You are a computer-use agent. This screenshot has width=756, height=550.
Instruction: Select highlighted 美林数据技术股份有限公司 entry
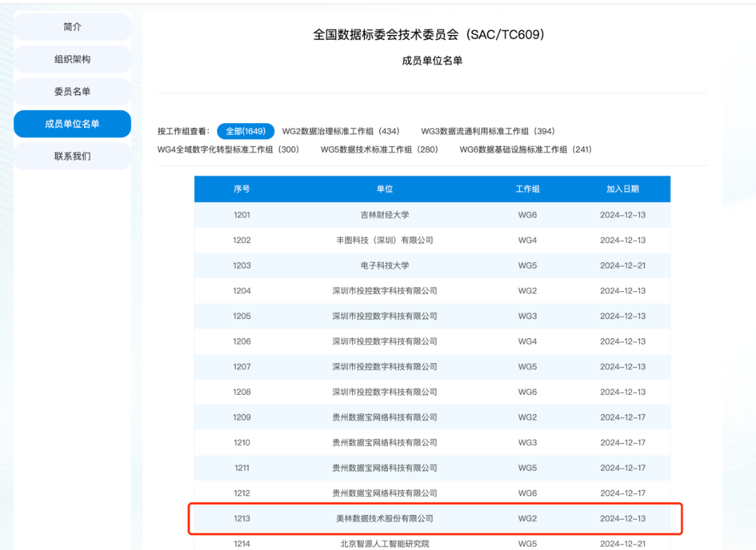pyautogui.click(x=384, y=519)
